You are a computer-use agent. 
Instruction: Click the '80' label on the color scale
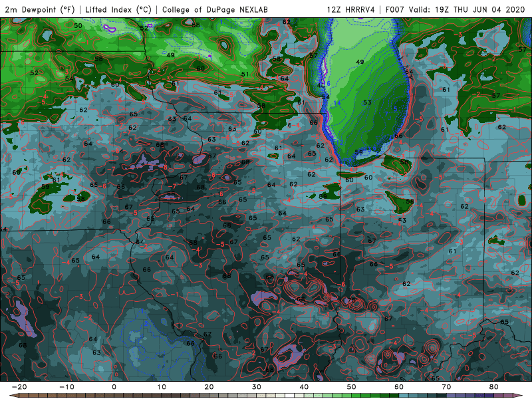click(494, 387)
